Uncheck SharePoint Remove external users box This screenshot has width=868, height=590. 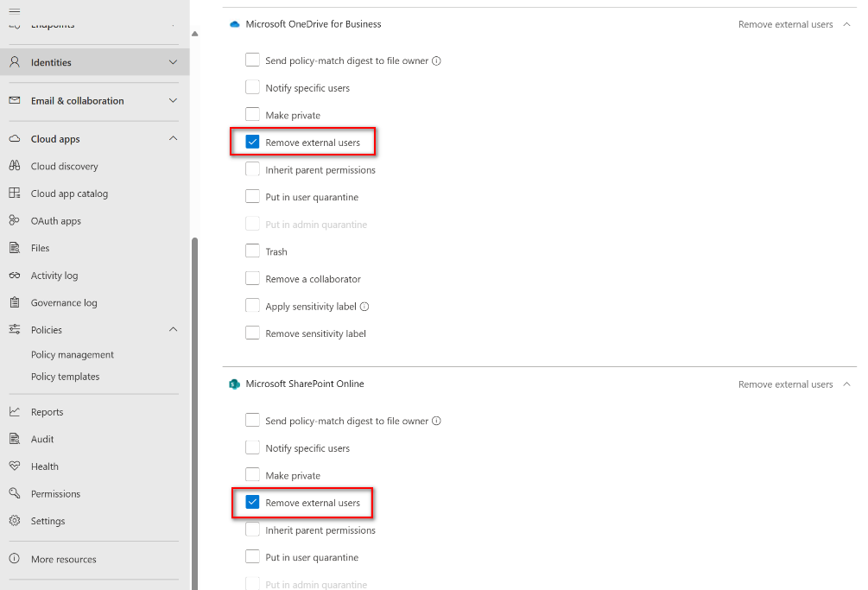252,502
